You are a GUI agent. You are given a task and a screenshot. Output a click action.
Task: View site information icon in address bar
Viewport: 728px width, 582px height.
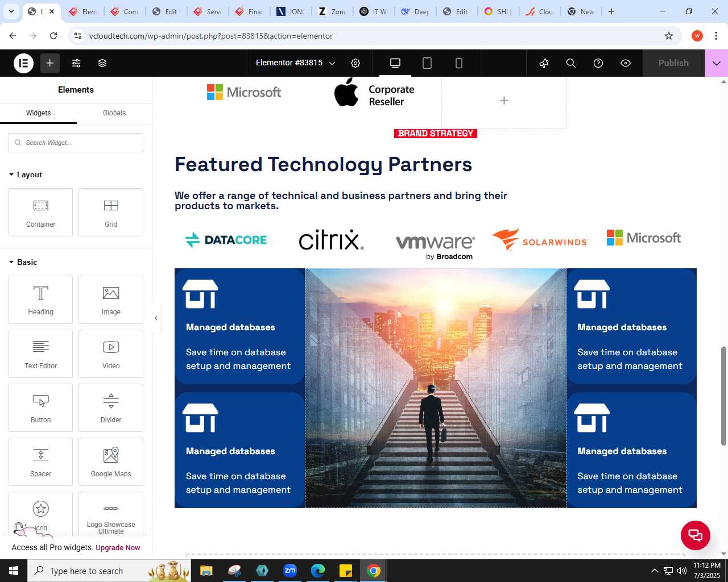(78, 36)
